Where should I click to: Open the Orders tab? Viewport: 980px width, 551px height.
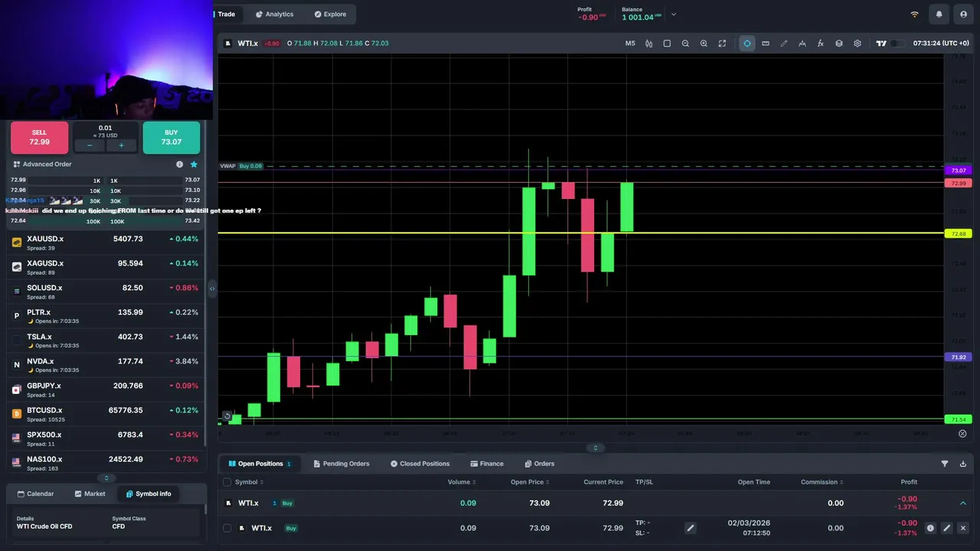540,464
